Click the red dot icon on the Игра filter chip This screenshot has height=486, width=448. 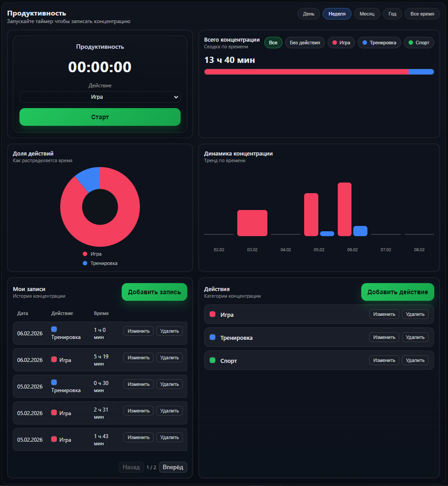pyautogui.click(x=335, y=43)
